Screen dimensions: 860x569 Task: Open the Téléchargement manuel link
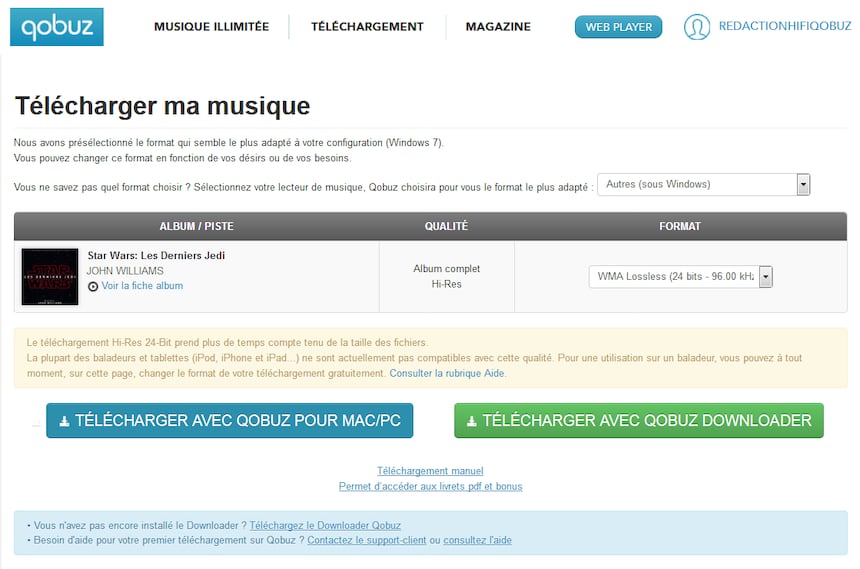pyautogui.click(x=430, y=471)
